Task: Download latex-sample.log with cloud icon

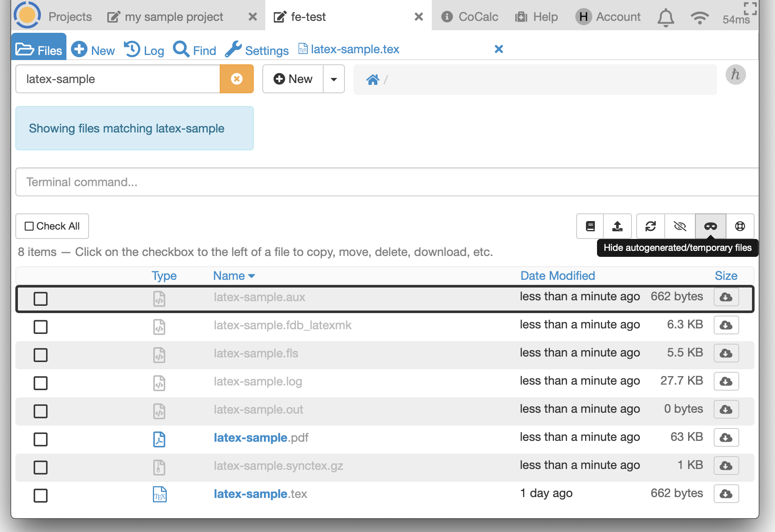Action: 726,381
